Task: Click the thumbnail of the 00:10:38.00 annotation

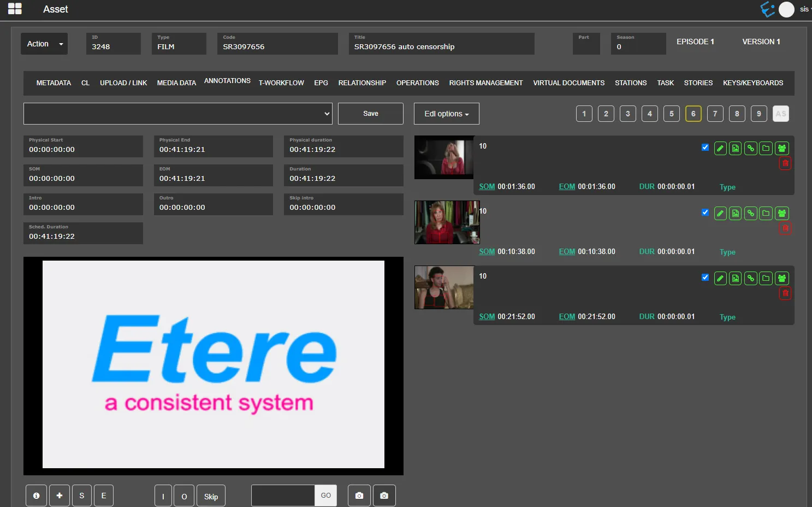Action: [447, 222]
